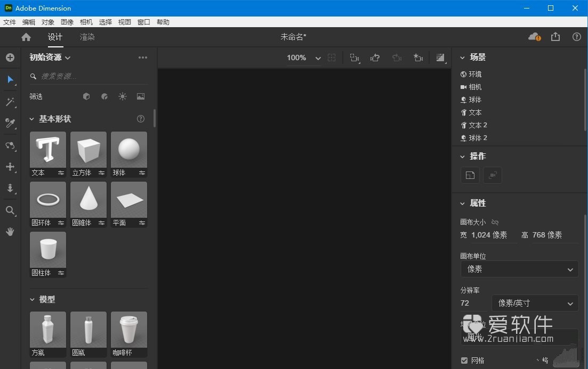Collapse the 基本形状 section
Screen dimensions: 588x369
click(32, 119)
